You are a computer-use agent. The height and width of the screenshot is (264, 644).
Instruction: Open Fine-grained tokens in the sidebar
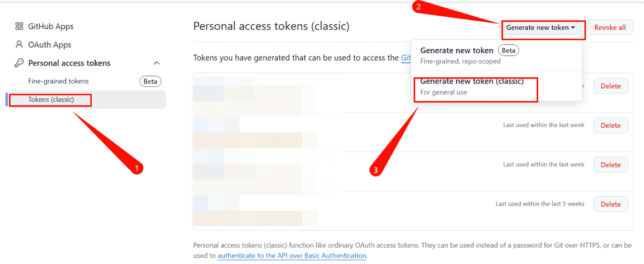(x=58, y=81)
